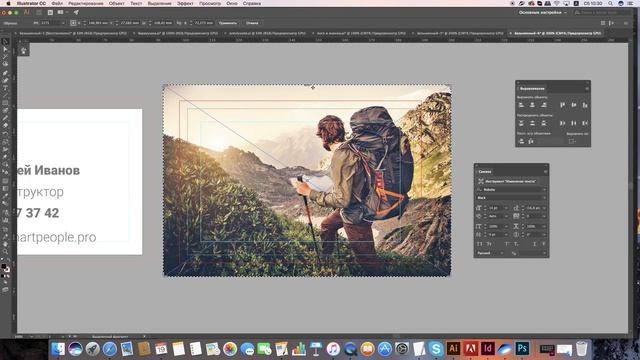Click vertical distribute space icon
This screenshot has width=640, height=360.
coord(521,141)
